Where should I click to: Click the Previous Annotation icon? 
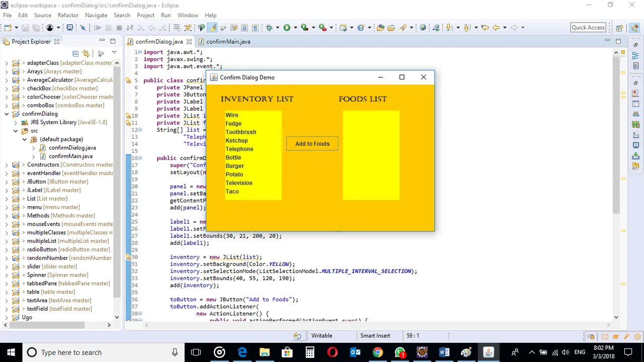coord(466,28)
